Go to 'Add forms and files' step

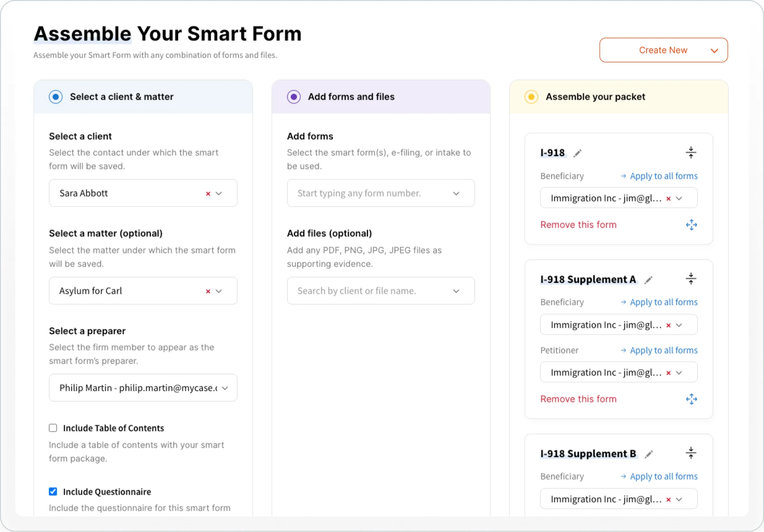point(294,97)
